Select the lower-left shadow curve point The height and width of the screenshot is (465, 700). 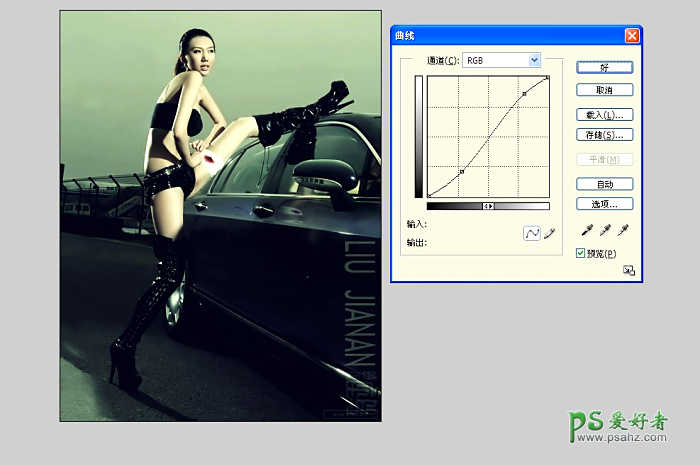point(462,172)
